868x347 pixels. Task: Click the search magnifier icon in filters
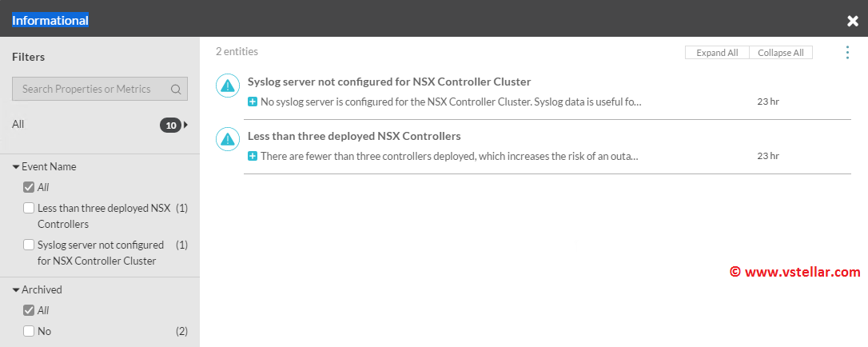176,90
